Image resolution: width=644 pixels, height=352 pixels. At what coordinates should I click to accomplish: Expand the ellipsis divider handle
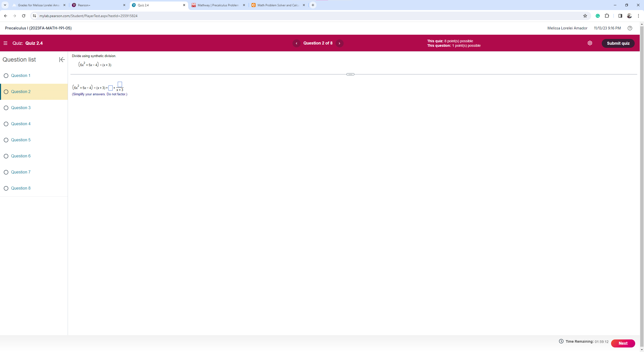click(x=350, y=74)
